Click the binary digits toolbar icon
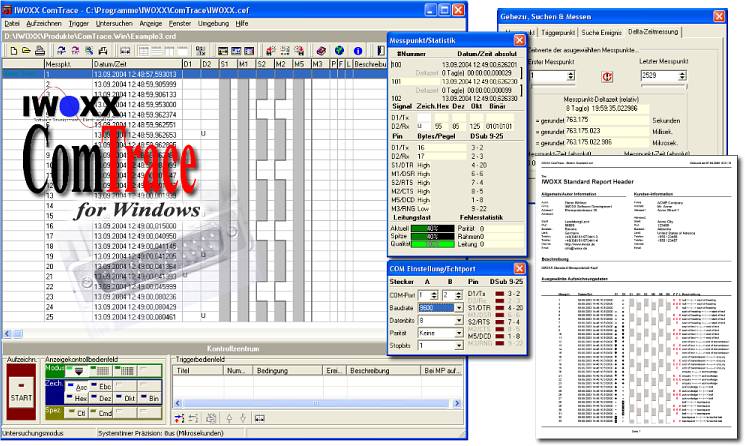 point(201,50)
